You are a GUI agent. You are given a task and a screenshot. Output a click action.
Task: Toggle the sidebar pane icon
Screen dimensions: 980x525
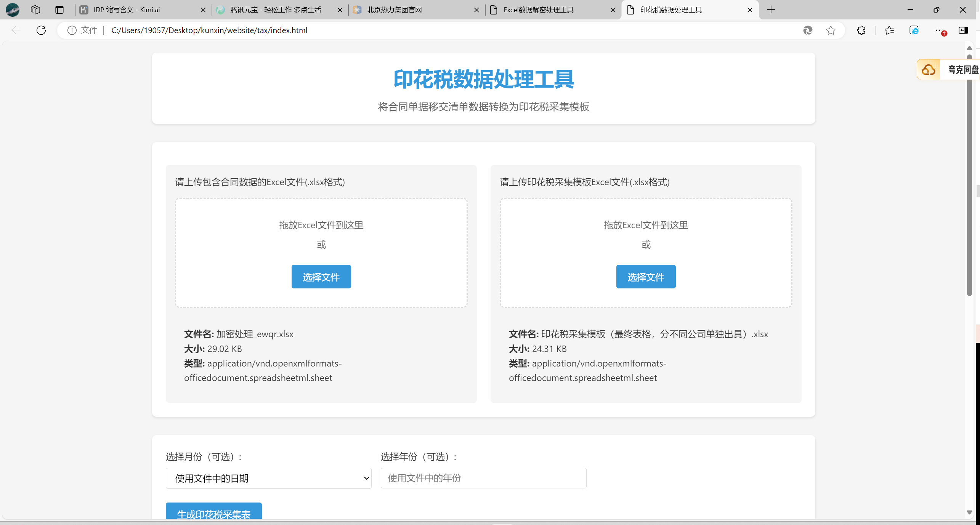pyautogui.click(x=963, y=30)
